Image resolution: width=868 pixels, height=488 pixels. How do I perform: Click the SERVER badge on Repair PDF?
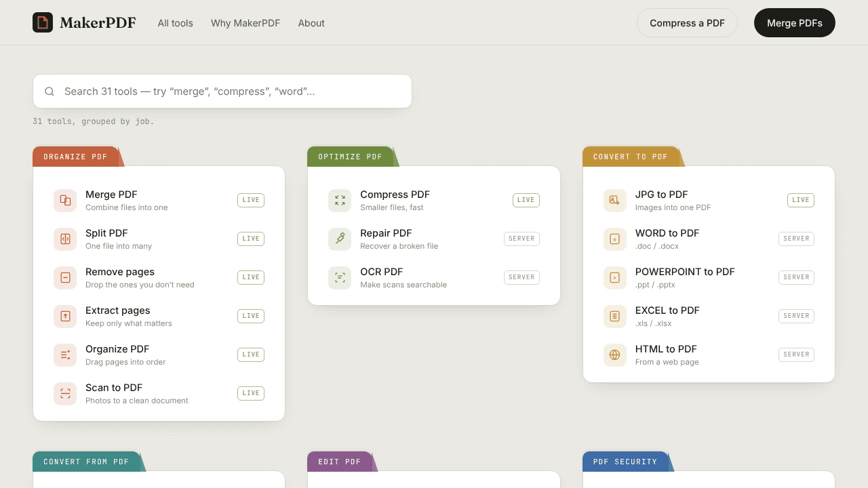[521, 239]
